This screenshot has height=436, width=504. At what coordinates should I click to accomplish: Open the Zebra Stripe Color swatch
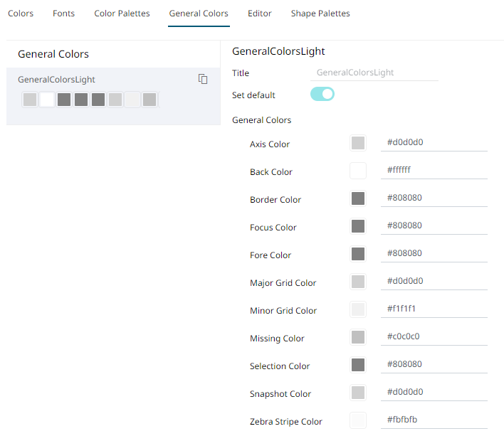tap(358, 420)
